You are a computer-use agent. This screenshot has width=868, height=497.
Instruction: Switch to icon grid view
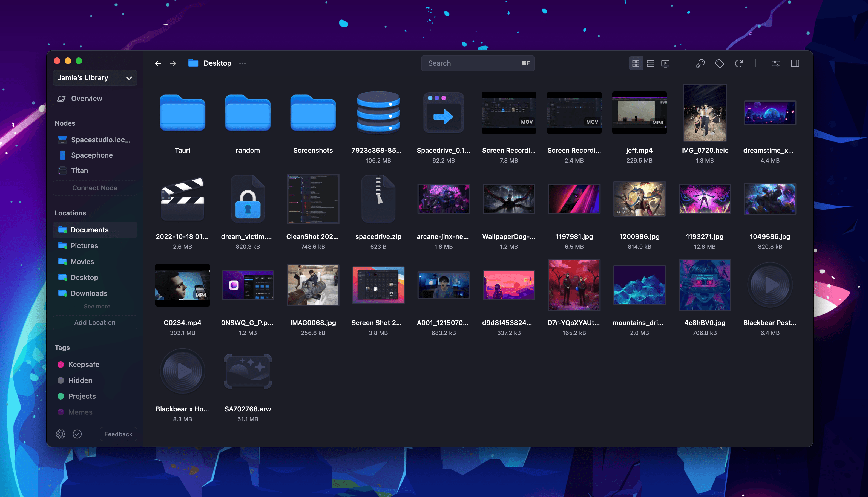tap(636, 63)
